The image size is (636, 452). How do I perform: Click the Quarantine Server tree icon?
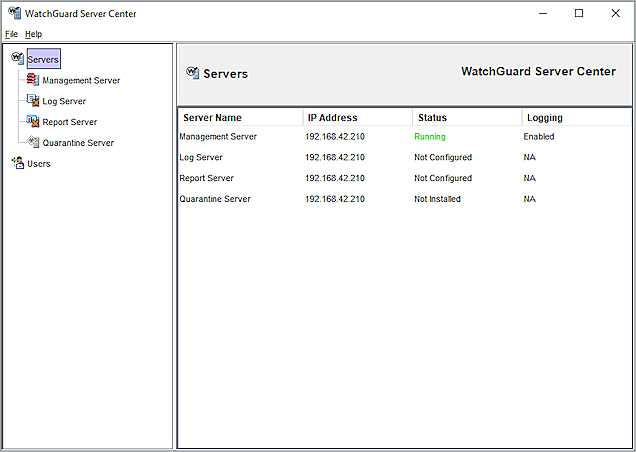pos(33,143)
